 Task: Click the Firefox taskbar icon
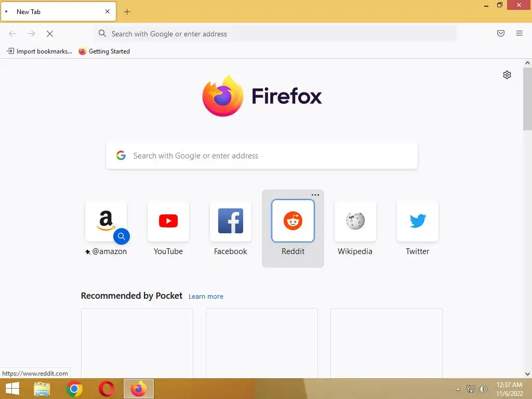(x=138, y=389)
